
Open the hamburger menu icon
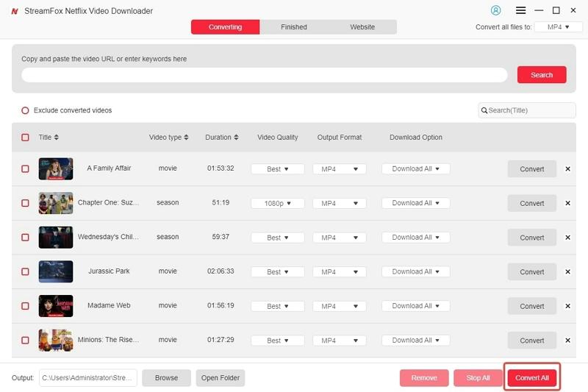click(x=520, y=10)
